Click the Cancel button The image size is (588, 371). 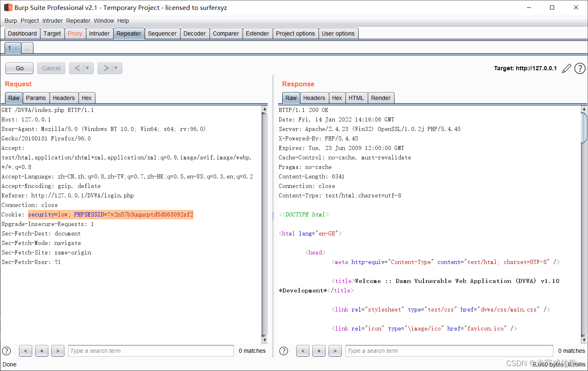click(51, 68)
